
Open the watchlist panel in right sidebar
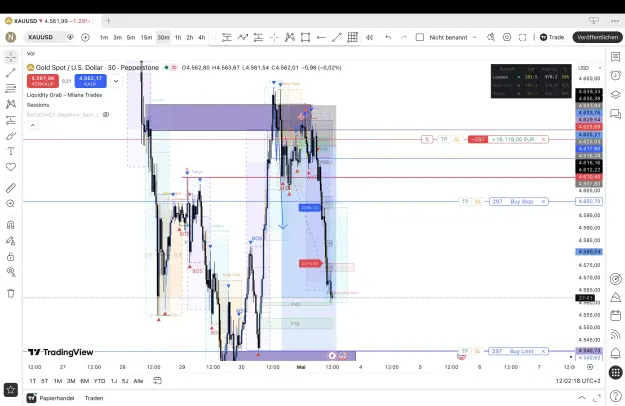coord(615,57)
